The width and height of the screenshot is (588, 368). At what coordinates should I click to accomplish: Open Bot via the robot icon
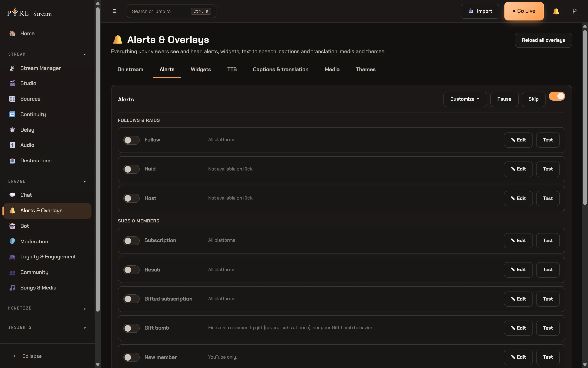click(12, 226)
